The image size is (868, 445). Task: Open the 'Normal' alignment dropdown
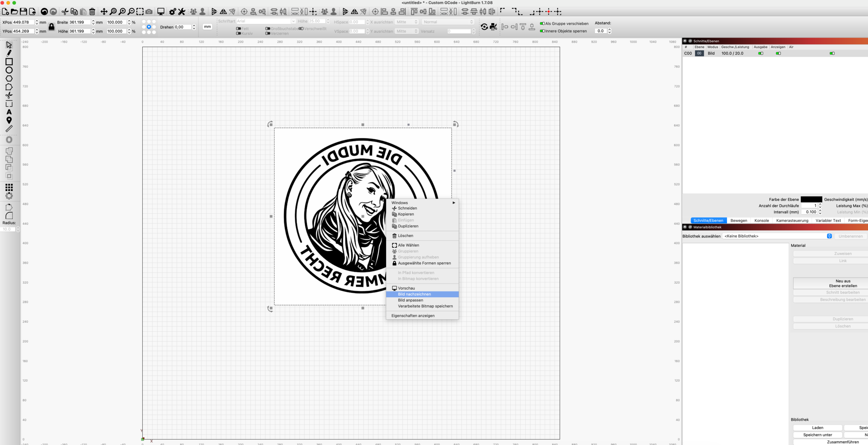448,22
